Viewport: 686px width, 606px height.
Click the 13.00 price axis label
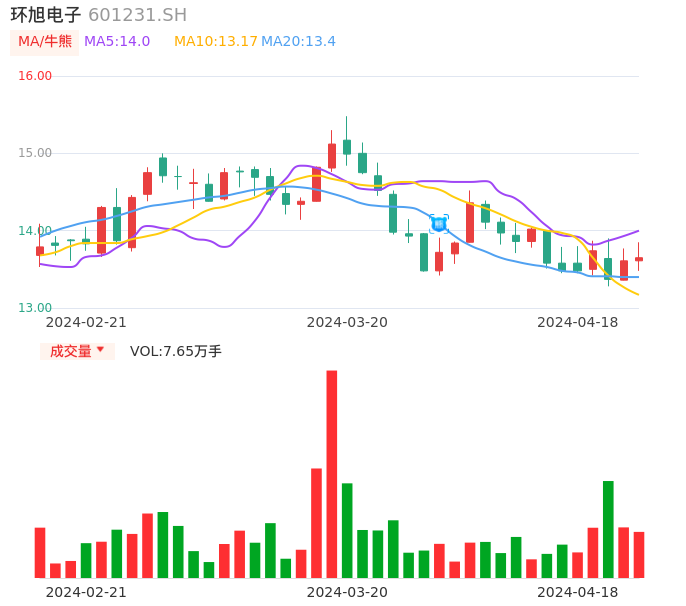tap(35, 308)
